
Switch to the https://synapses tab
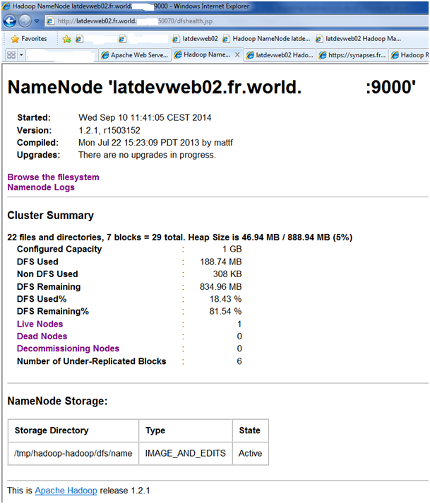pos(352,54)
